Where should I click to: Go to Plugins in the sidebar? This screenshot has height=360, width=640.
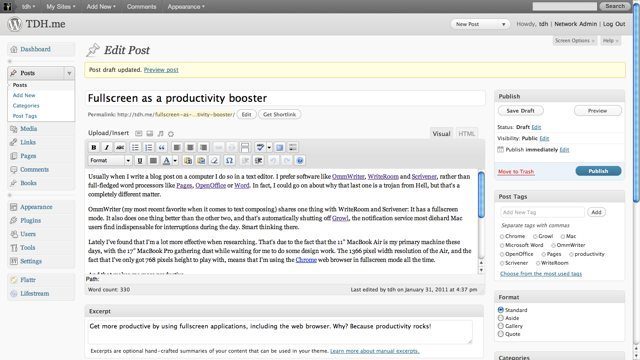pos(31,220)
